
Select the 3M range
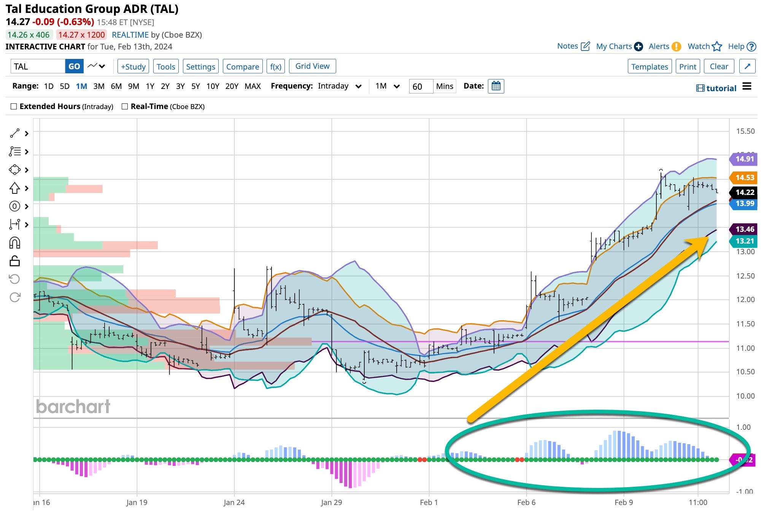coord(99,86)
